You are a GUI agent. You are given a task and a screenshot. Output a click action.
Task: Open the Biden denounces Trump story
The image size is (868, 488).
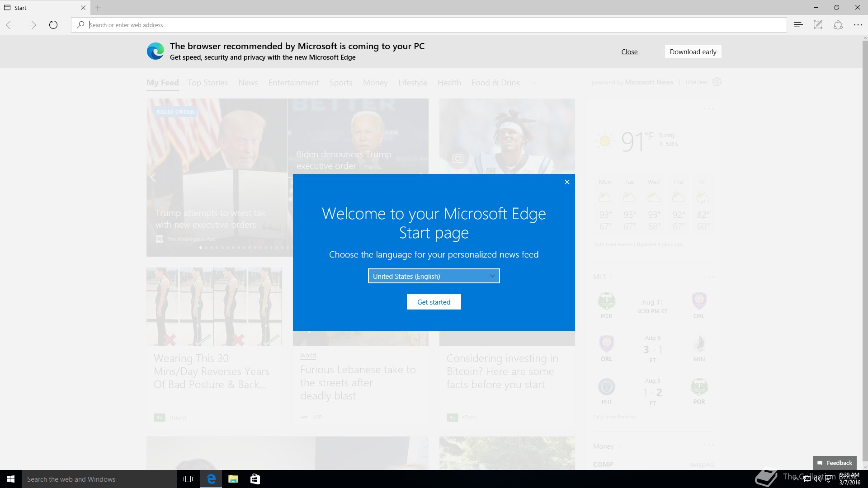pos(344,160)
